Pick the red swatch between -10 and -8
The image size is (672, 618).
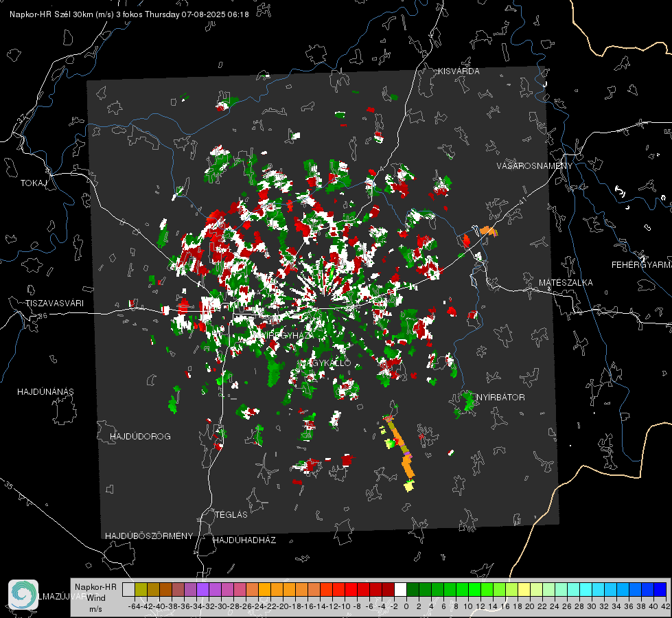pyautogui.click(x=351, y=589)
